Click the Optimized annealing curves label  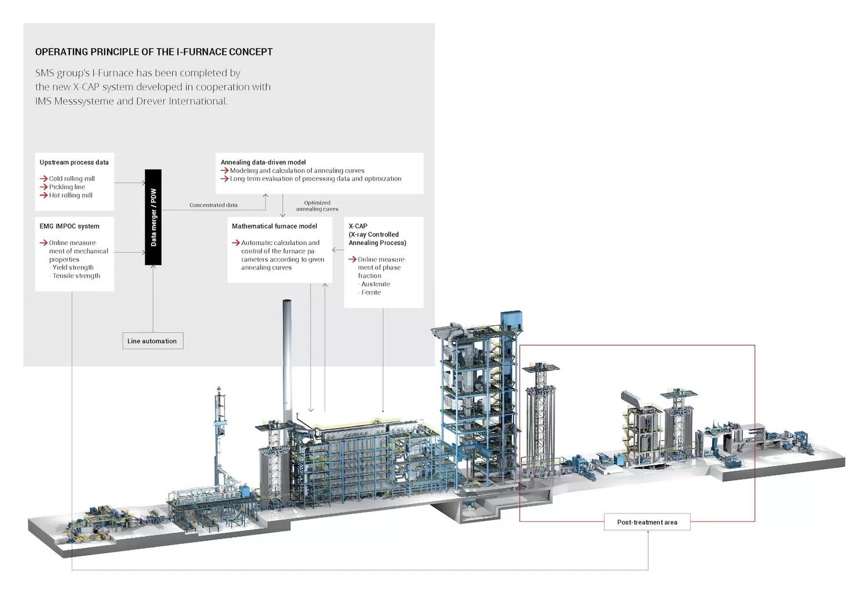(317, 206)
